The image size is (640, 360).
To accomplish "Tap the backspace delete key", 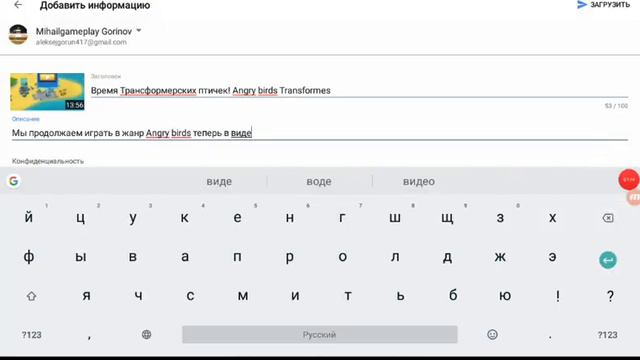I will (608, 218).
